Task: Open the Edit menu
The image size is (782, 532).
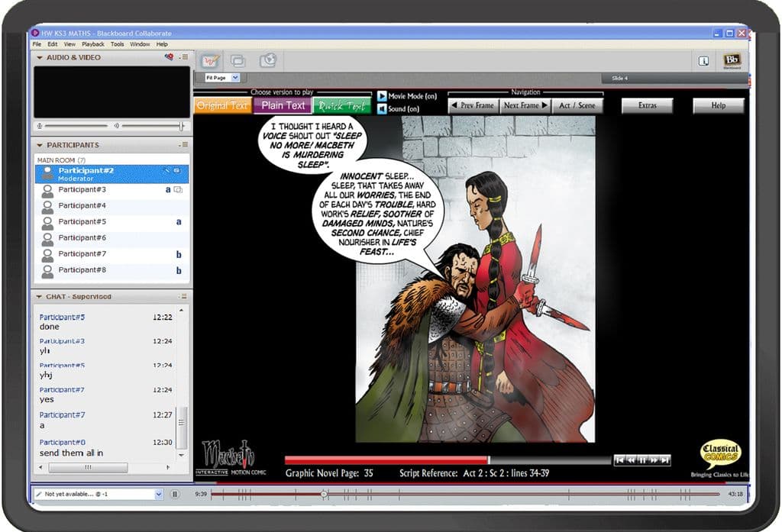Action: (x=53, y=44)
